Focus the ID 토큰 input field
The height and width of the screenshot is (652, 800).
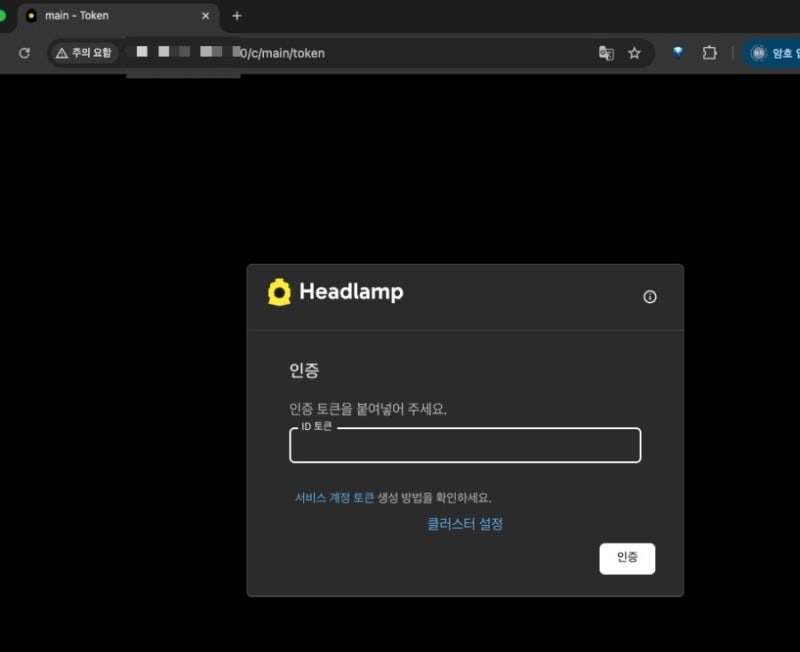(x=465, y=445)
